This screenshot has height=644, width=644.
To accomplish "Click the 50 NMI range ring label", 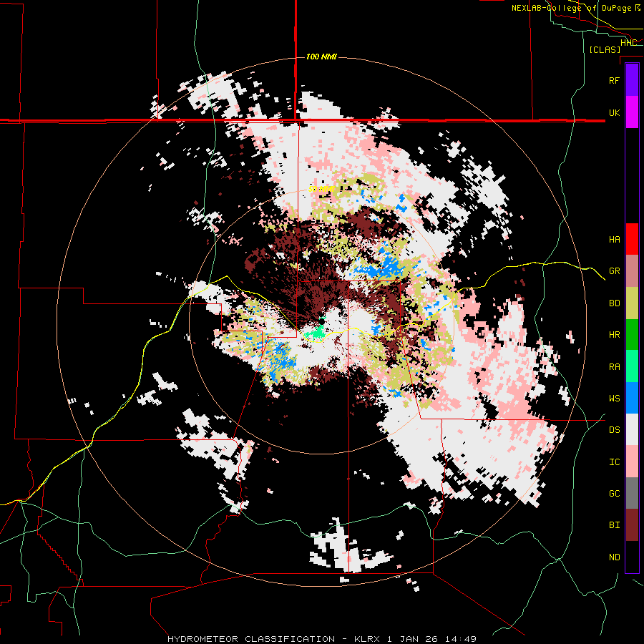I will (x=321, y=189).
